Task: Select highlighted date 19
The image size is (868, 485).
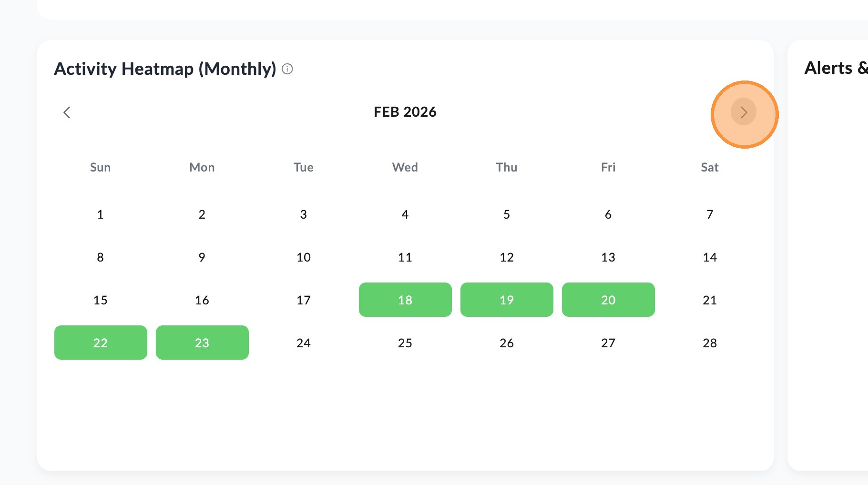Action: pyautogui.click(x=507, y=300)
